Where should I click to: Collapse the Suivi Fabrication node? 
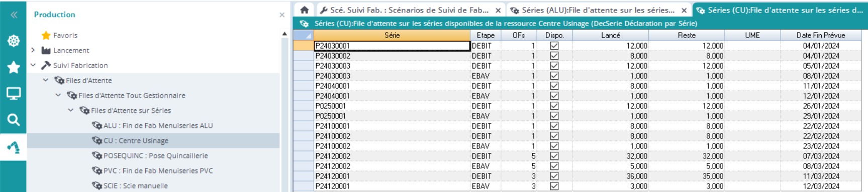[33, 65]
